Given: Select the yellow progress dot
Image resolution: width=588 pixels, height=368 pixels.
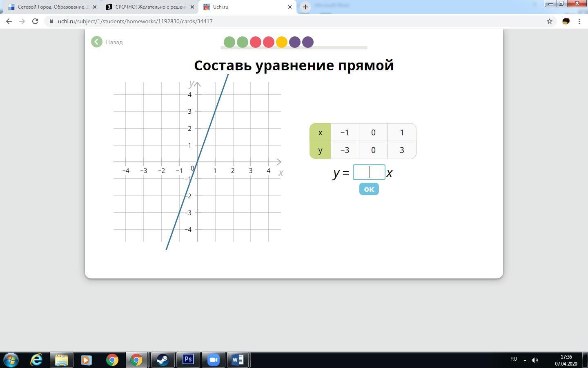Looking at the screenshot, I should 282,42.
